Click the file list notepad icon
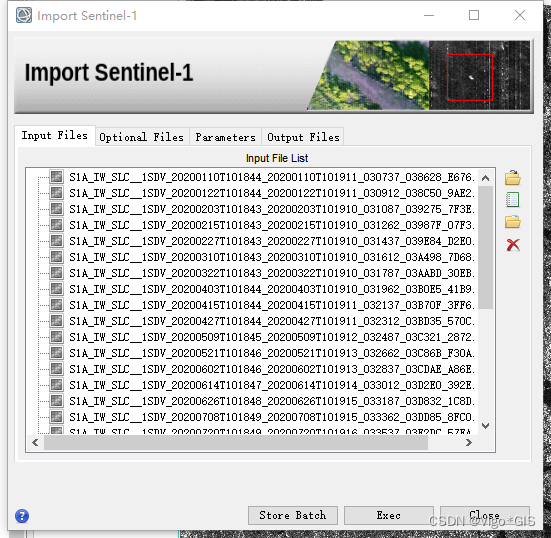Viewport: 551px width, 538px height. (x=512, y=200)
